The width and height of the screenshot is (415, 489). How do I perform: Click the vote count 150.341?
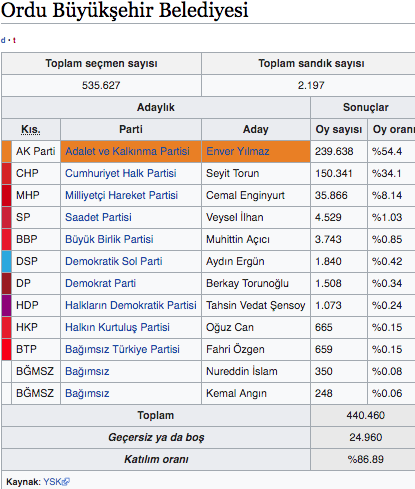tap(334, 173)
